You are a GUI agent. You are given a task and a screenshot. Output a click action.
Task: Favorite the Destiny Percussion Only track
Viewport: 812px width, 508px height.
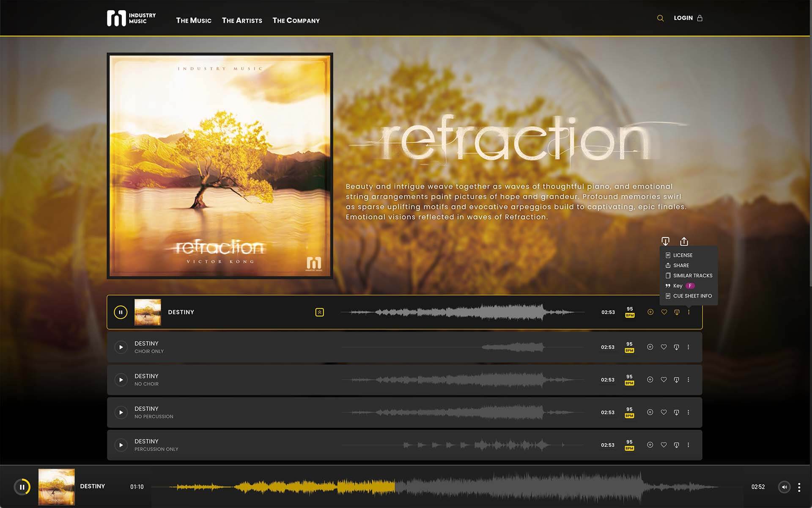[664, 445]
